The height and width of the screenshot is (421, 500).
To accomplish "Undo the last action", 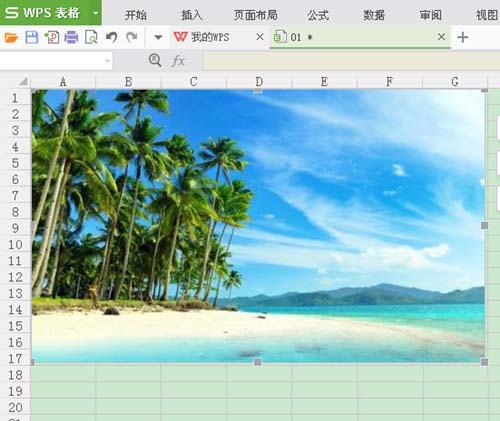I will pos(112,37).
